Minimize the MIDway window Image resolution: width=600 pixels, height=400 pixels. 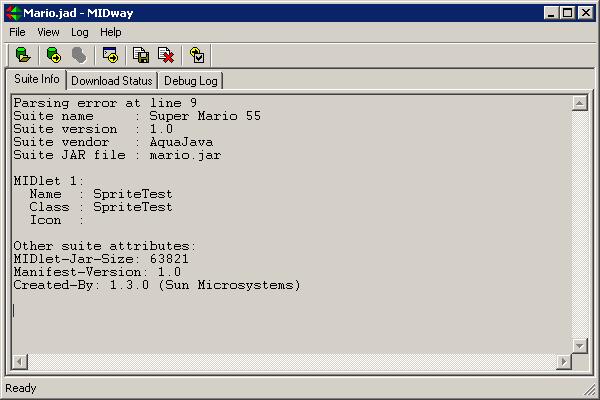[x=551, y=13]
